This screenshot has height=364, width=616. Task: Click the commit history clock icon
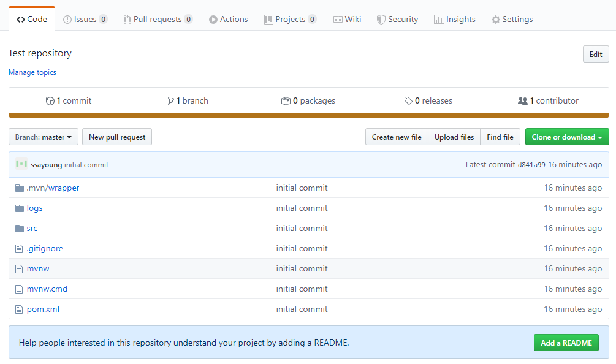(50, 101)
